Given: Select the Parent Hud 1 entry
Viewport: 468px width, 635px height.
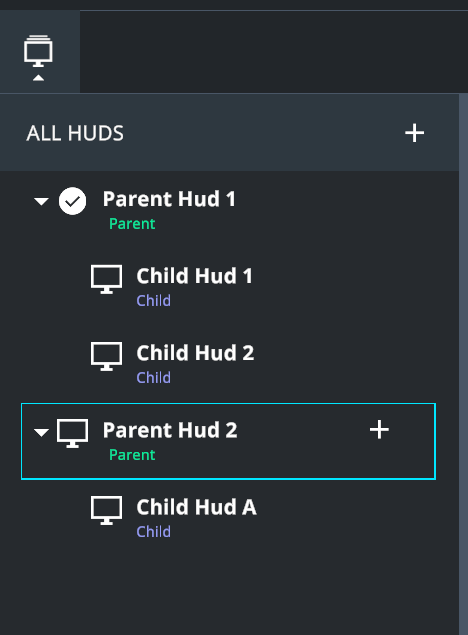Looking at the screenshot, I should pos(228,209).
